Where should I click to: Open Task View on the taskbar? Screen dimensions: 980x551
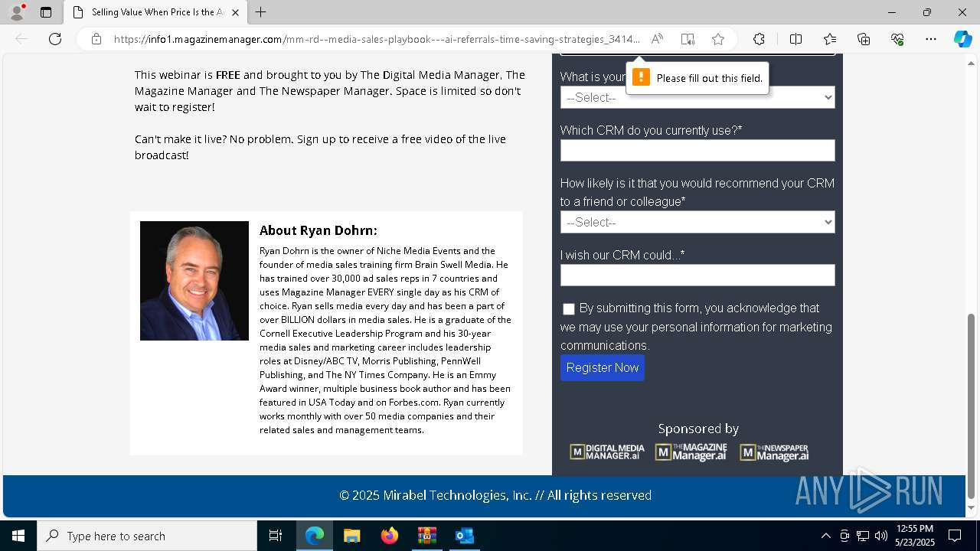276,536
